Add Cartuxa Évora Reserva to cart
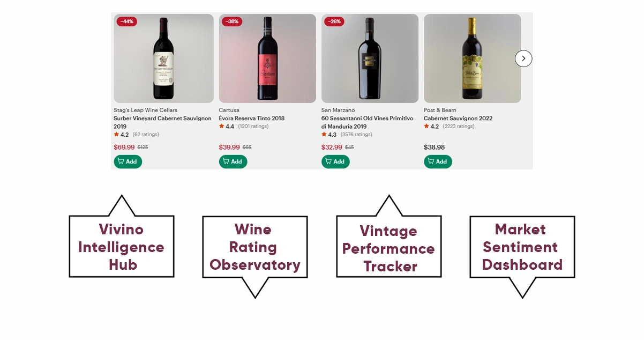The width and height of the screenshot is (644, 340). [233, 161]
